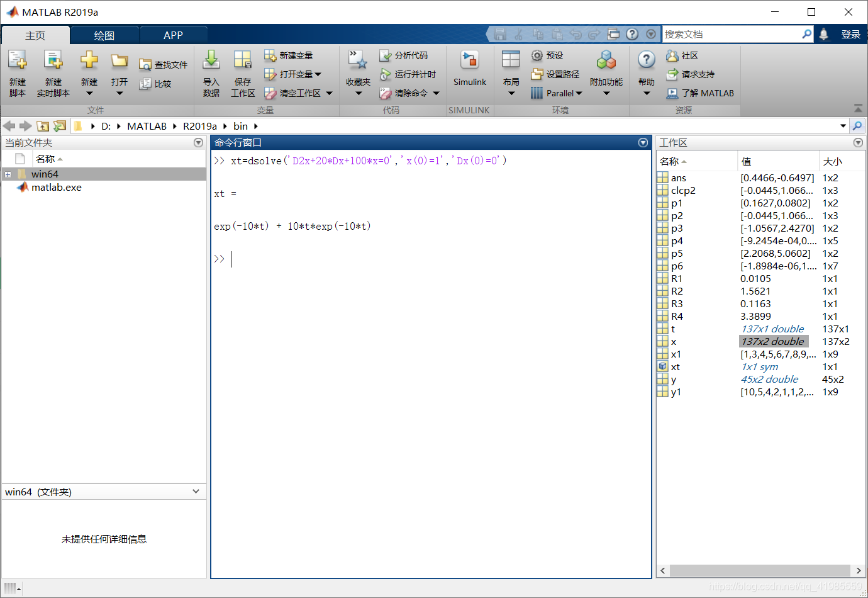Collapse the win64 (文件夹) details panel
The image size is (868, 598).
point(196,492)
